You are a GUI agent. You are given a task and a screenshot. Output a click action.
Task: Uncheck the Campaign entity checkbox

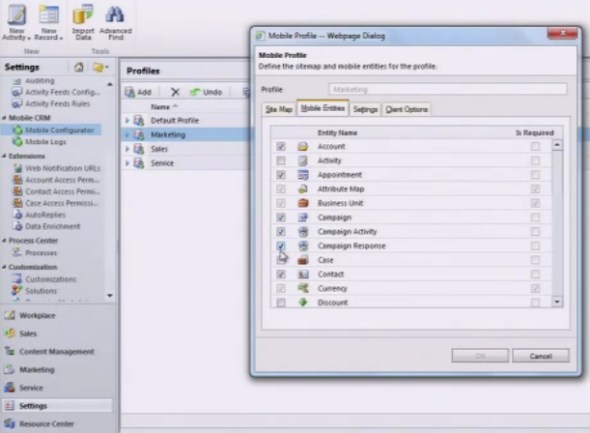tap(281, 217)
